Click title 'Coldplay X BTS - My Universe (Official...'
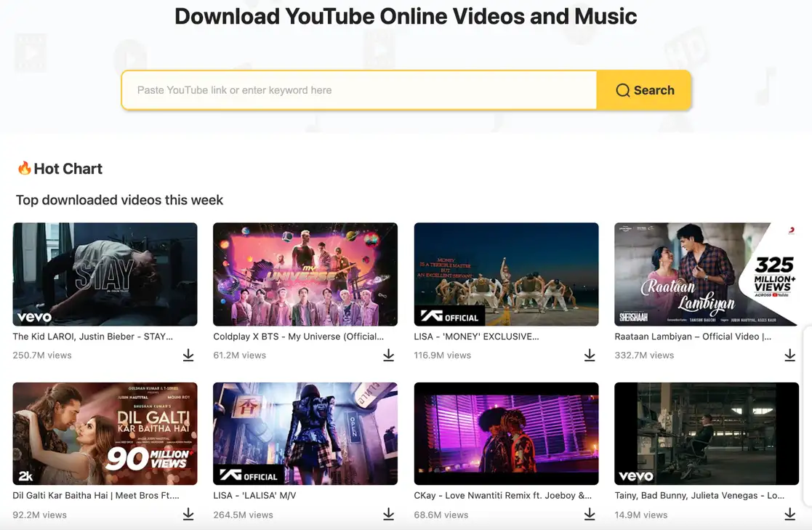This screenshot has width=812, height=530. [299, 337]
